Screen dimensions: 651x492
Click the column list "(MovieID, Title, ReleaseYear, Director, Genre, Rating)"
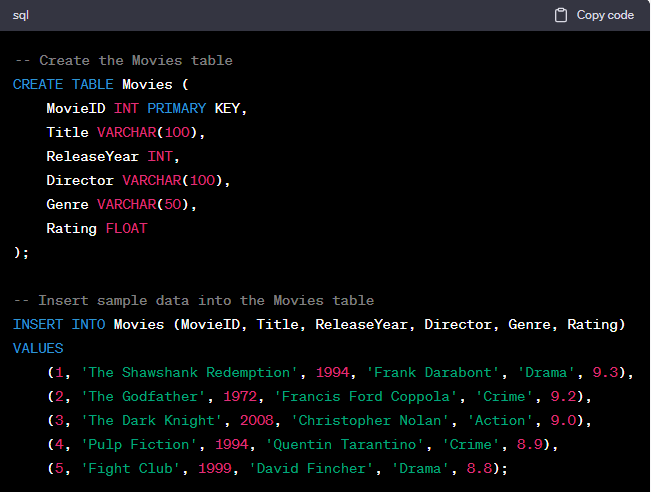point(399,325)
